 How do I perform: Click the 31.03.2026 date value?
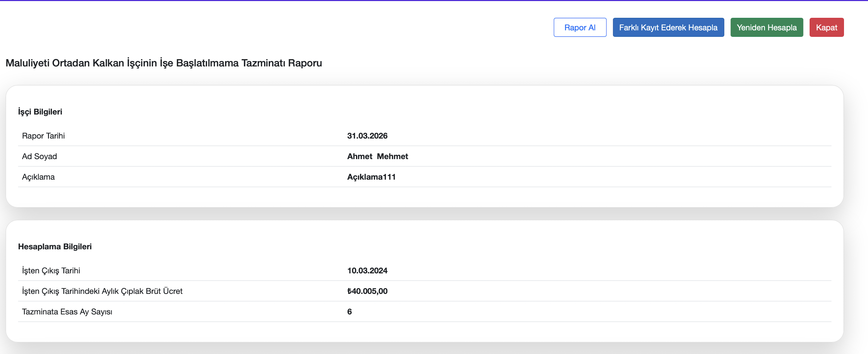coord(367,136)
